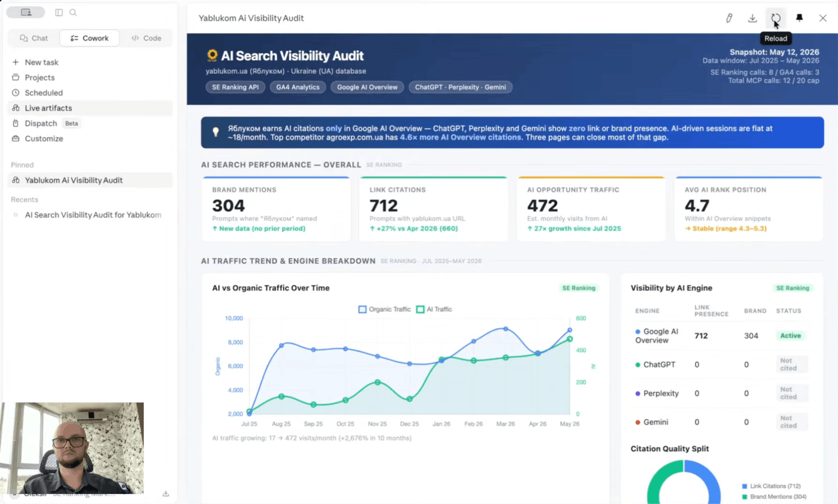Click the Google AI Overview engine row
This screenshot has width=838, height=504.
[x=721, y=335]
